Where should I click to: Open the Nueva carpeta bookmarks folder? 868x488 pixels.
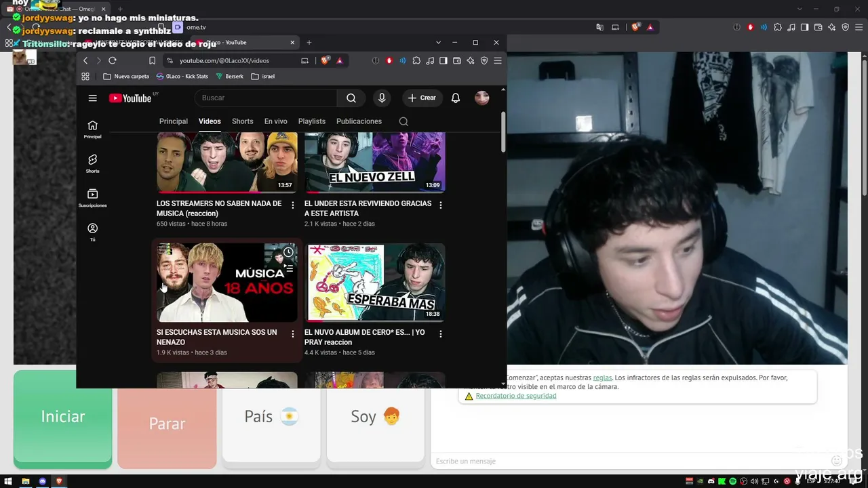tap(126, 77)
